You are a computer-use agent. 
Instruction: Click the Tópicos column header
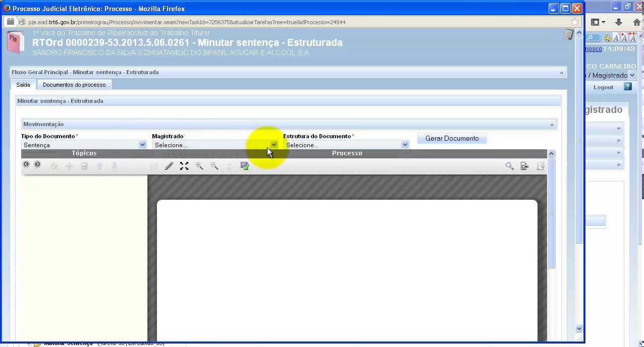[84, 153]
